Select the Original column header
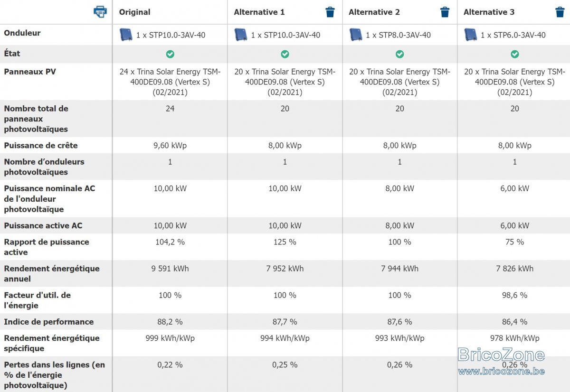 [134, 12]
